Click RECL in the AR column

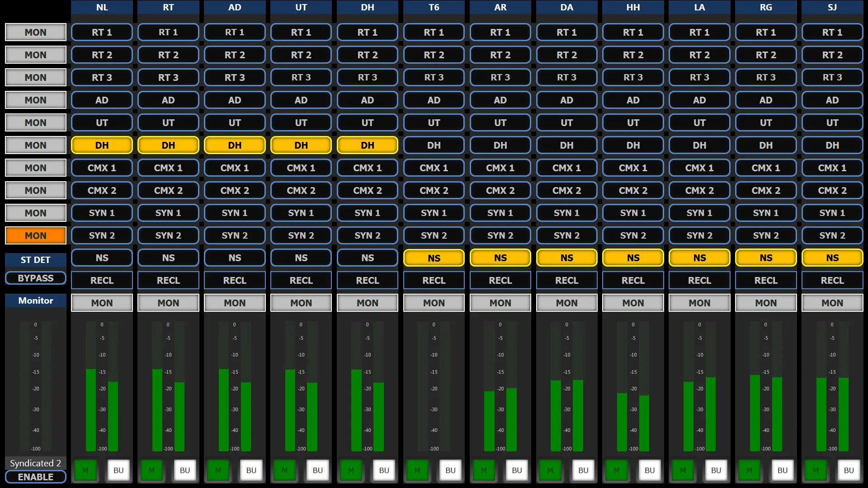pyautogui.click(x=500, y=280)
